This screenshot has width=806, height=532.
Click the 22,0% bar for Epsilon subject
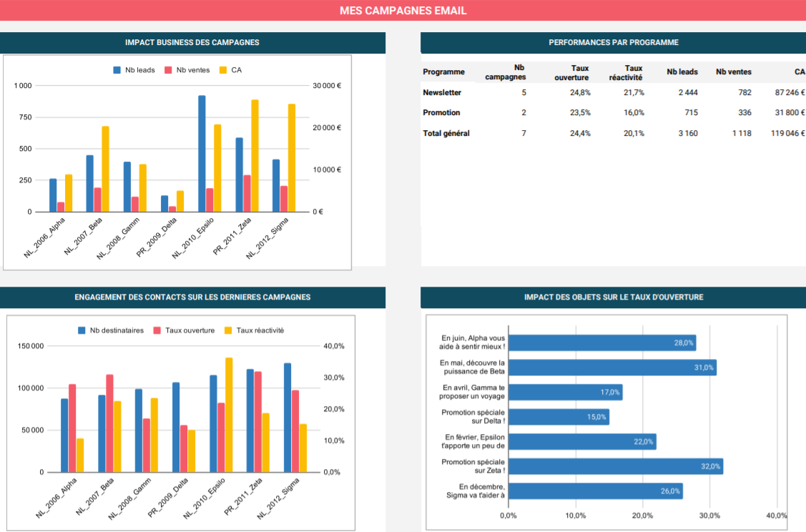[582, 441]
